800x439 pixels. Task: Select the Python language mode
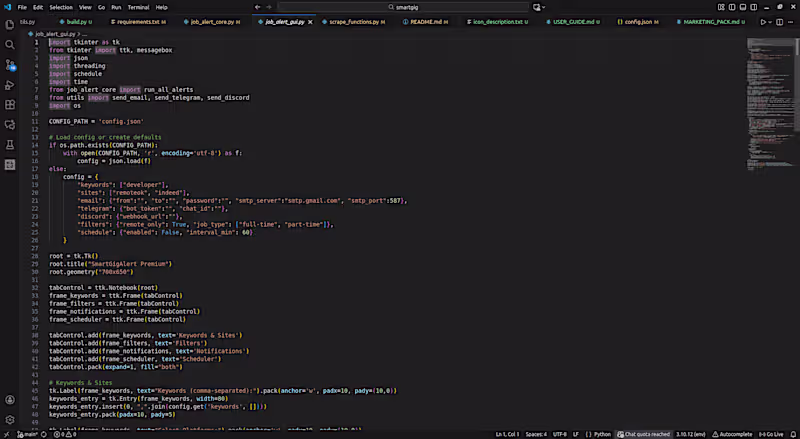point(602,434)
